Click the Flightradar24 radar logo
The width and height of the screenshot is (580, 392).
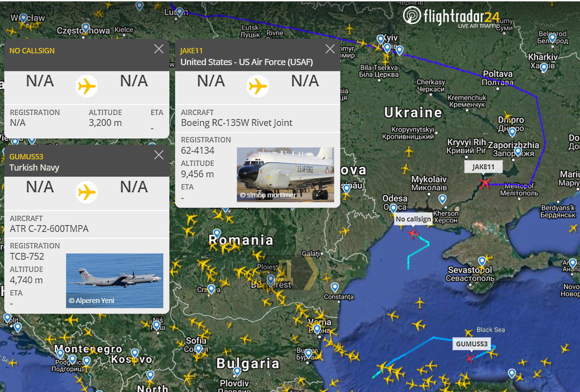(x=412, y=15)
